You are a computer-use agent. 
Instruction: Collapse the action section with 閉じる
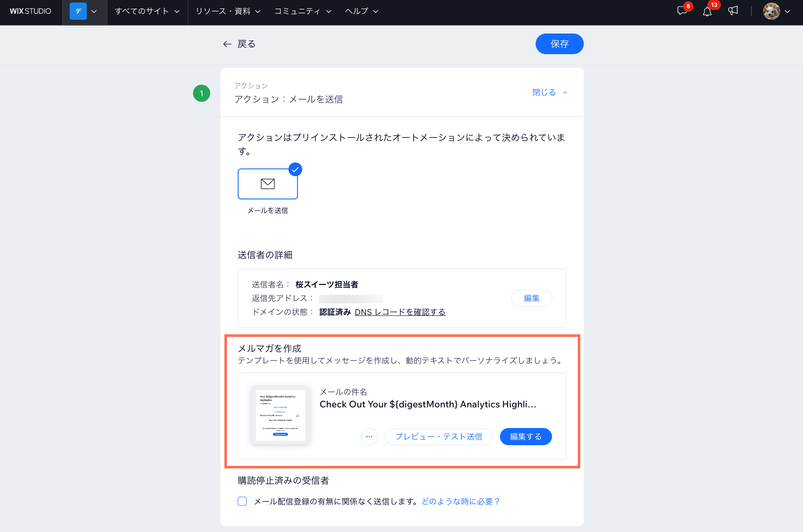[x=550, y=92]
